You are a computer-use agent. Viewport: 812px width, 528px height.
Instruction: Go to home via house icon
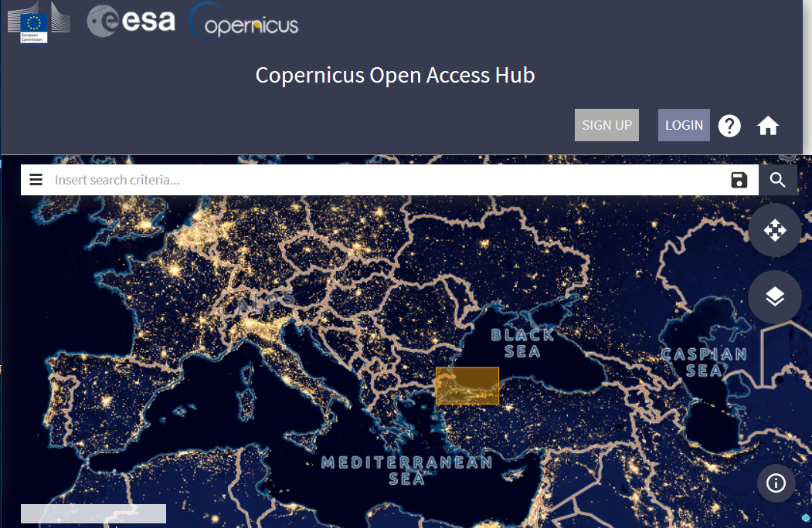(768, 126)
